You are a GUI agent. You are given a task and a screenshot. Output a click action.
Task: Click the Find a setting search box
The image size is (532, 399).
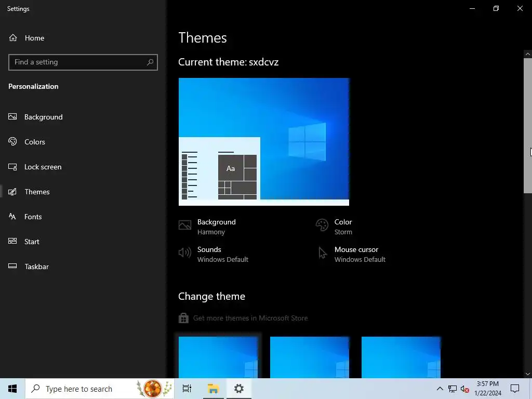pyautogui.click(x=83, y=62)
